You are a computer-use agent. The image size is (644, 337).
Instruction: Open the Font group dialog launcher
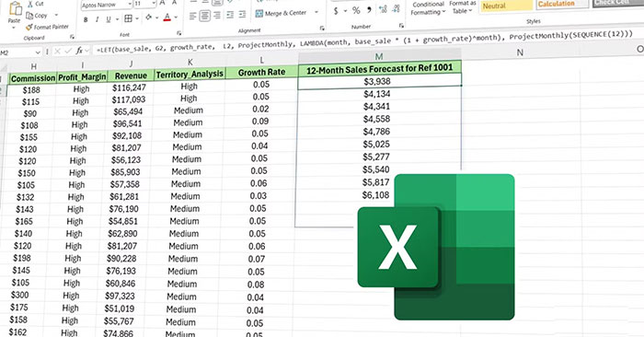coord(179,33)
